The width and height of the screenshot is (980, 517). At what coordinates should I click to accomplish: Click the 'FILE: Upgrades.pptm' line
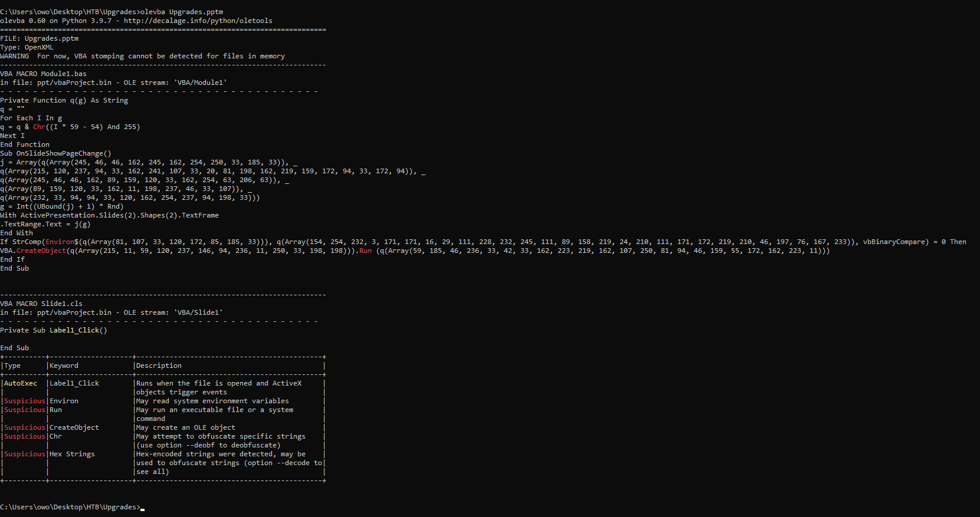click(x=39, y=38)
